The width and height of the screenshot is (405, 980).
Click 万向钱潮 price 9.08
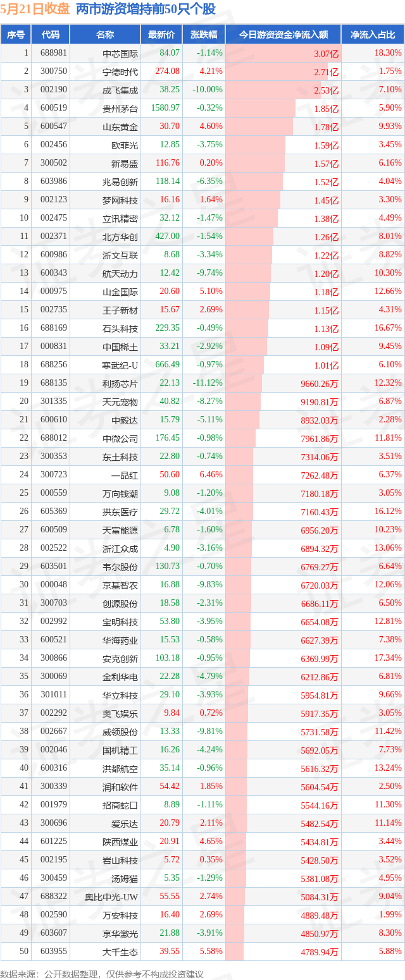pyautogui.click(x=171, y=493)
